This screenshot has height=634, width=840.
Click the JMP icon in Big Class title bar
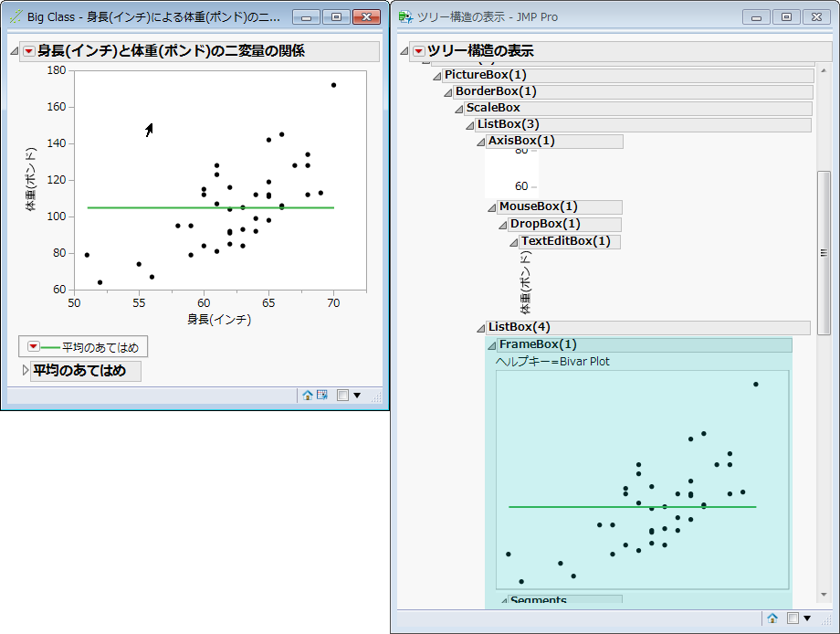16,16
